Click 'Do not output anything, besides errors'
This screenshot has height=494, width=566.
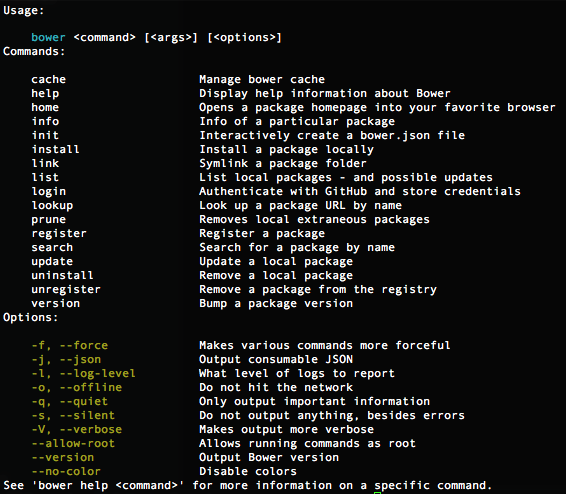pos(332,416)
